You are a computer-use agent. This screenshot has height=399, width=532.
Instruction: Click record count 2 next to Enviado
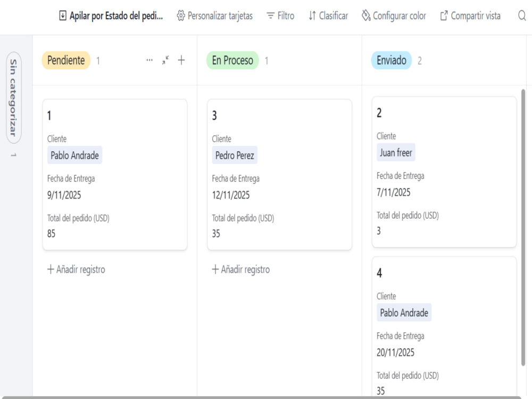pyautogui.click(x=420, y=61)
